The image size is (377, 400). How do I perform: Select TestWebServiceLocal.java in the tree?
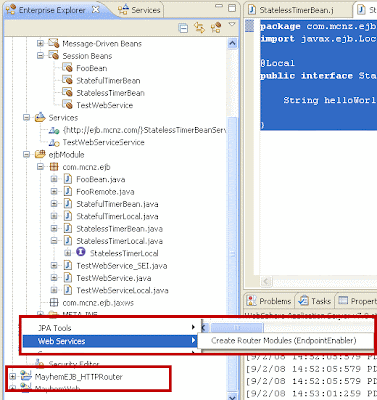[x=122, y=290]
